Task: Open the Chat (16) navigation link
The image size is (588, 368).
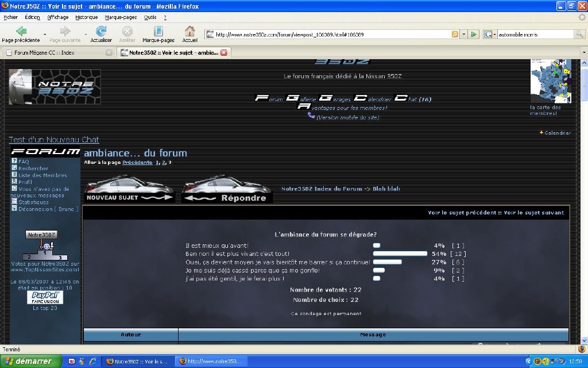Action: coord(413,98)
